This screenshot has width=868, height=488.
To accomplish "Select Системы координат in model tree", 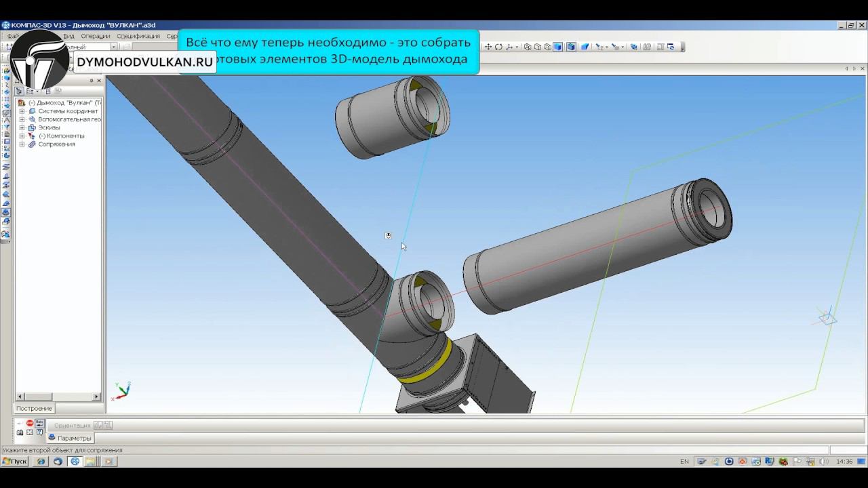I will 68,111.
